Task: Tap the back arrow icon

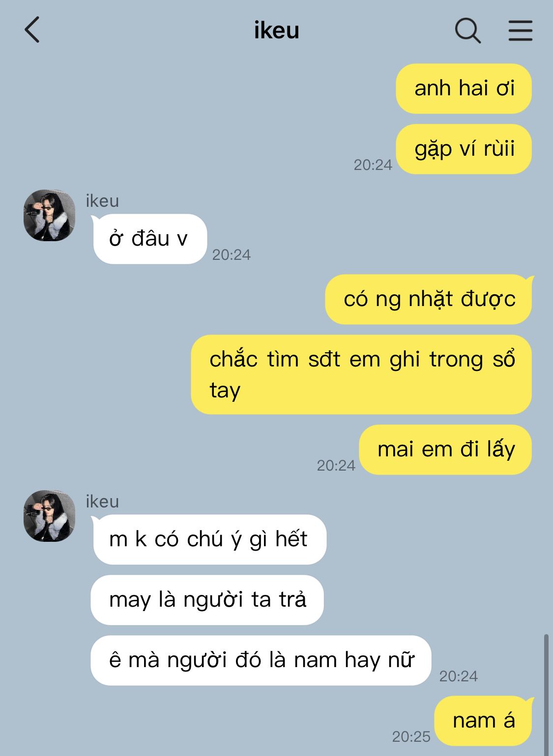Action: click(x=32, y=30)
